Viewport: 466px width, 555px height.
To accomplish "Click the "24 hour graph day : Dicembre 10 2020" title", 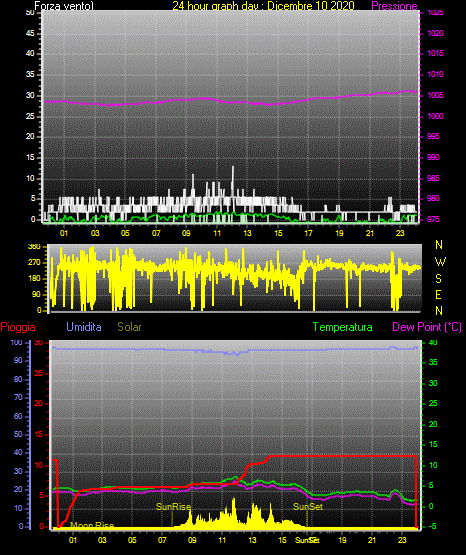I will point(263,6).
